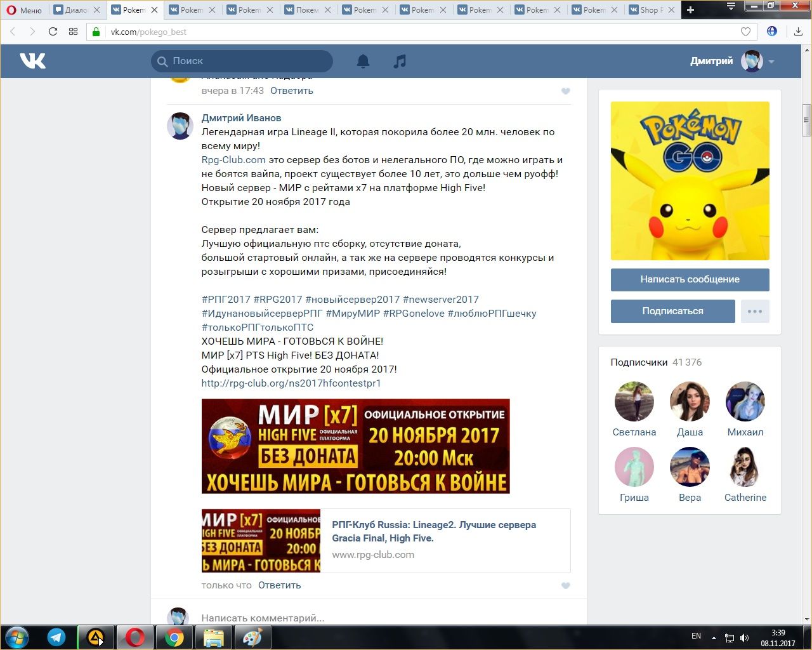Open subscriber Михаил's avatar

tap(745, 402)
